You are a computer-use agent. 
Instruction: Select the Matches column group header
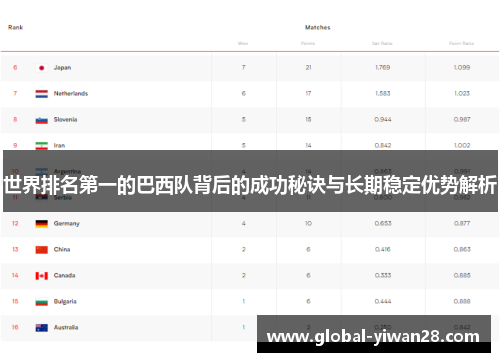click(318, 27)
